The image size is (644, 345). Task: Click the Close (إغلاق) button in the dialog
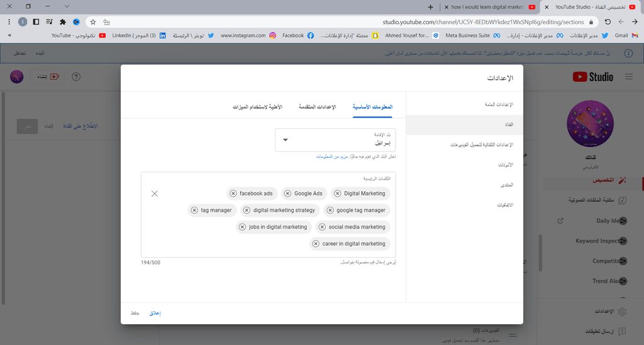coord(155,314)
